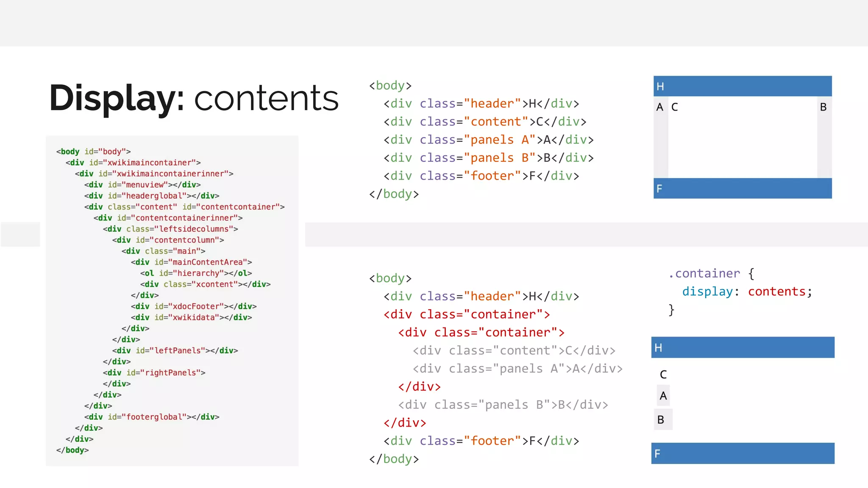Click the 'contentcontainerinner' div code line
This screenshot has height=488, width=868.
[168, 218]
